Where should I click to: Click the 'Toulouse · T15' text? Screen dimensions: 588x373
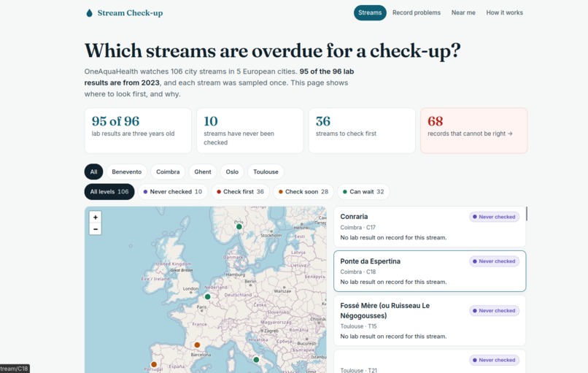coord(358,326)
